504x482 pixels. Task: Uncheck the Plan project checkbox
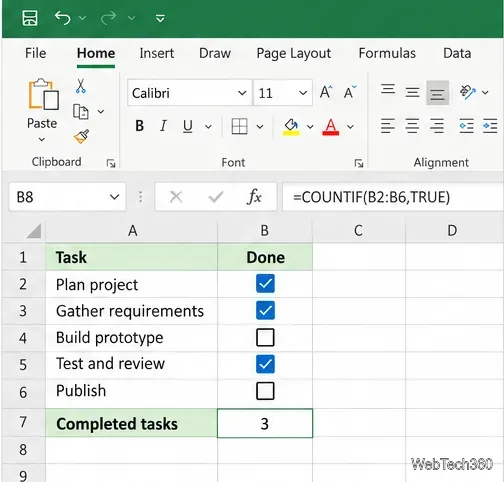[x=265, y=284]
